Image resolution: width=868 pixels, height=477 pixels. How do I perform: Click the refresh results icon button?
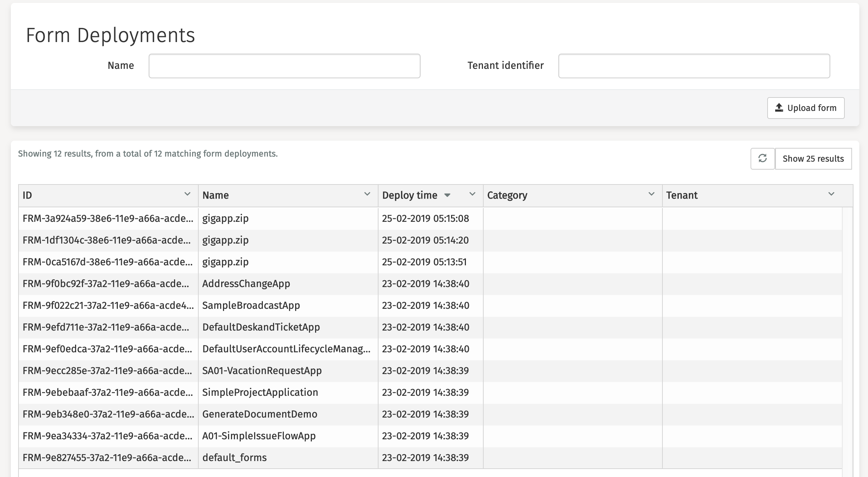762,158
